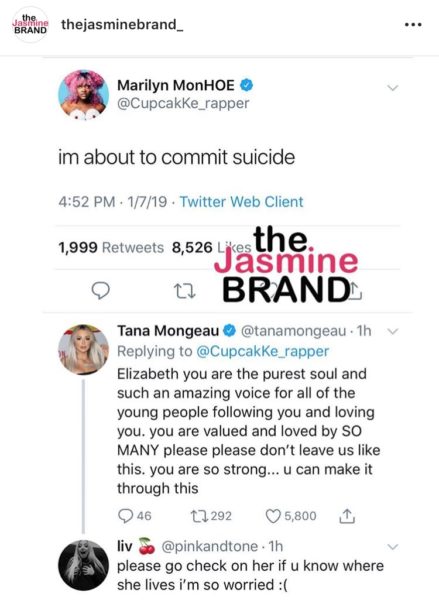Open liv's dark profile avatar

pyautogui.click(x=83, y=565)
